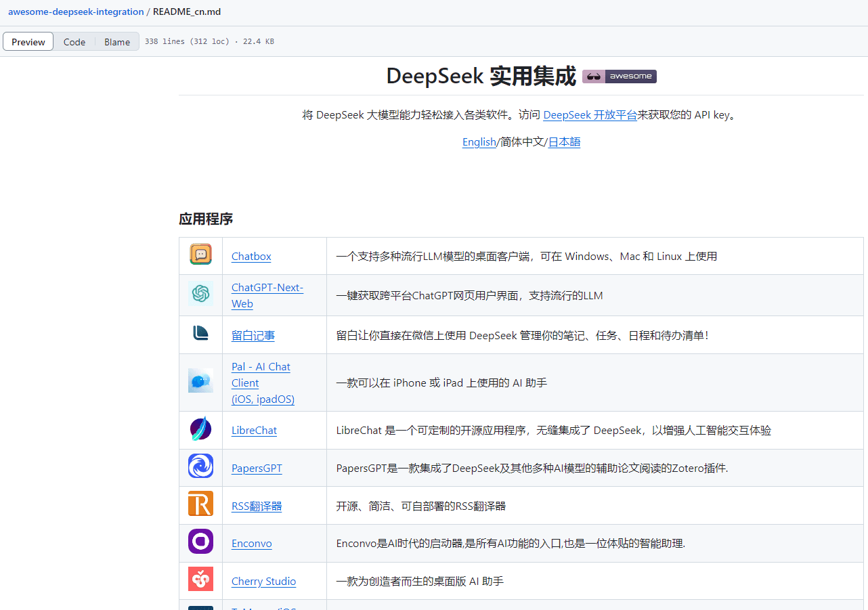Click the PapersGPT description mentioning Zotero插件

click(532, 469)
